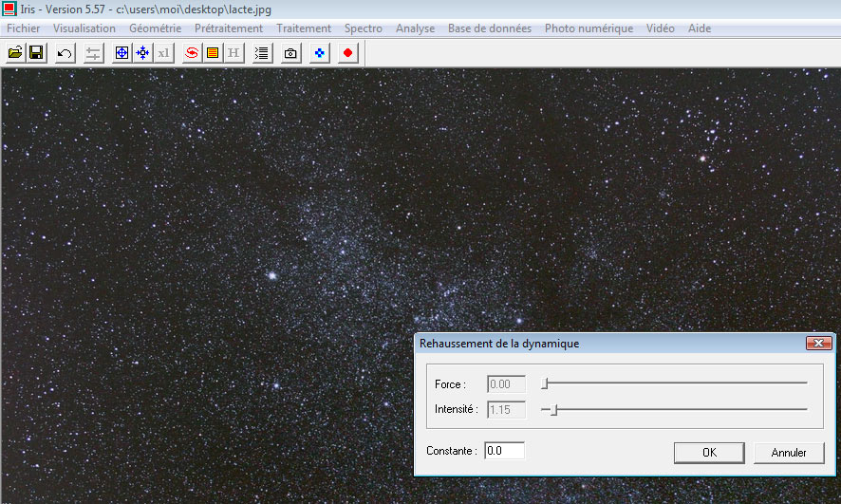Cancel with the Annuler button
The height and width of the screenshot is (504, 841).
789,453
